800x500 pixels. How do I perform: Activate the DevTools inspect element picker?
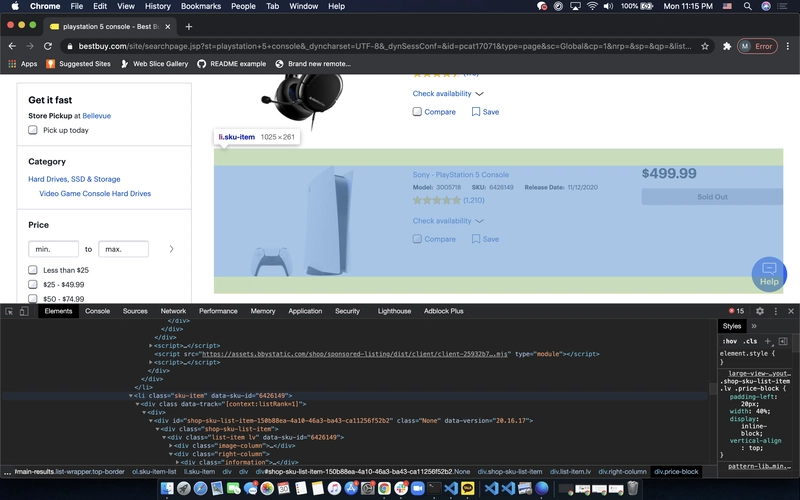pos(9,311)
